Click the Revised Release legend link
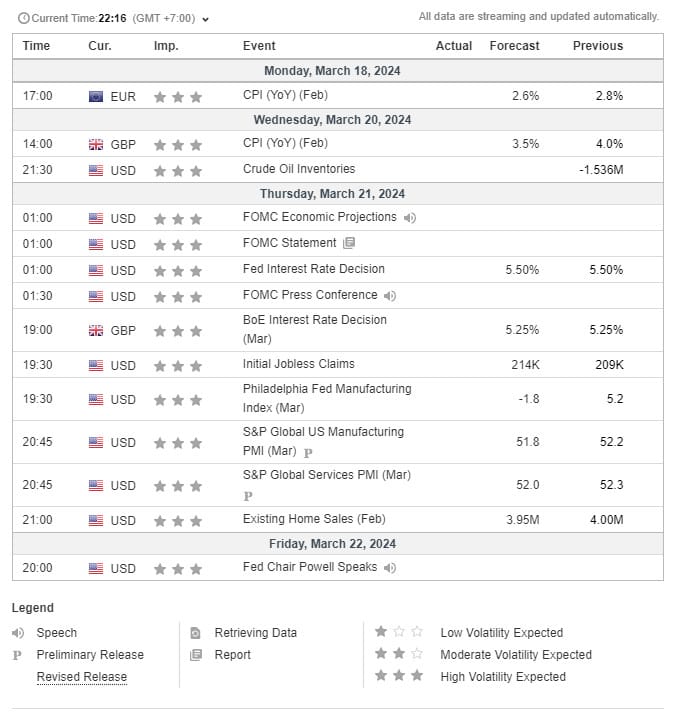This screenshot has height=712, width=675. (x=82, y=677)
